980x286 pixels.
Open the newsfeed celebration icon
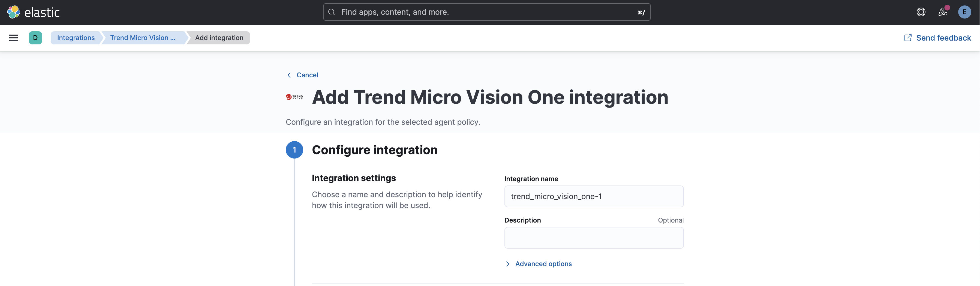click(943, 12)
